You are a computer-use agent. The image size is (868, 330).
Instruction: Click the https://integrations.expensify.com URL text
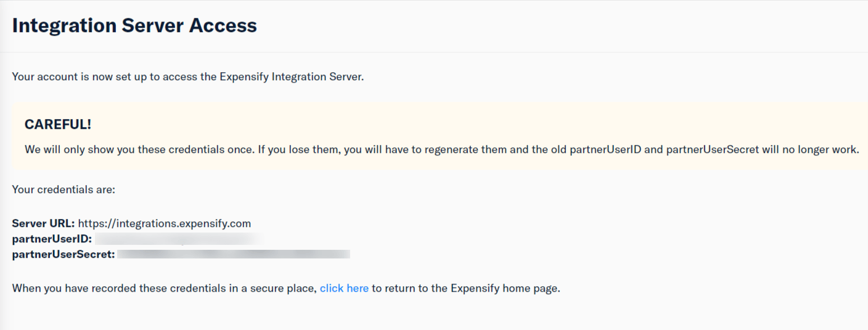point(165,223)
